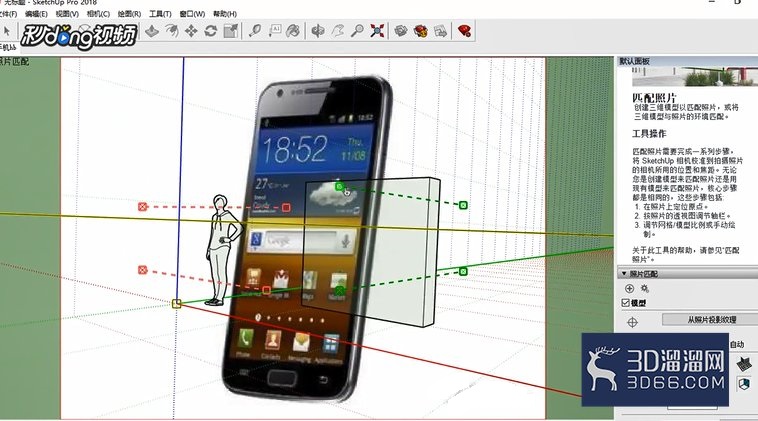The height and width of the screenshot is (421, 758).
Task: Open the 绘图(R) menu
Action: tap(129, 14)
